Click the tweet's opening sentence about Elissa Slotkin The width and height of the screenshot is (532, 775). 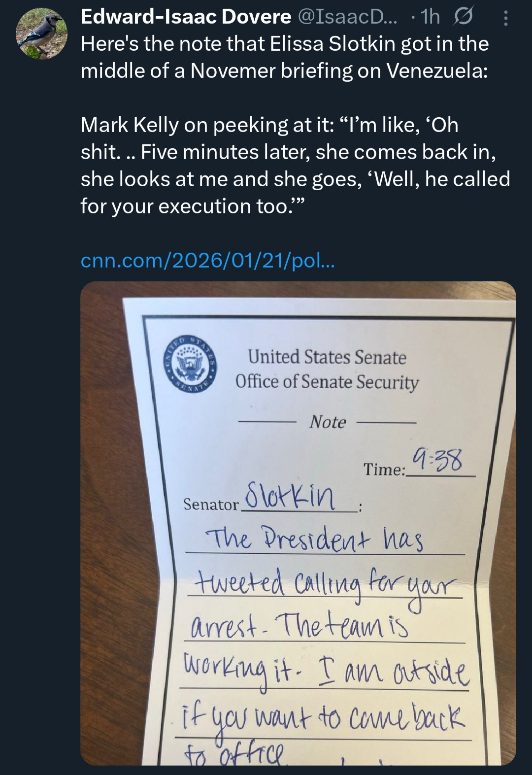284,57
